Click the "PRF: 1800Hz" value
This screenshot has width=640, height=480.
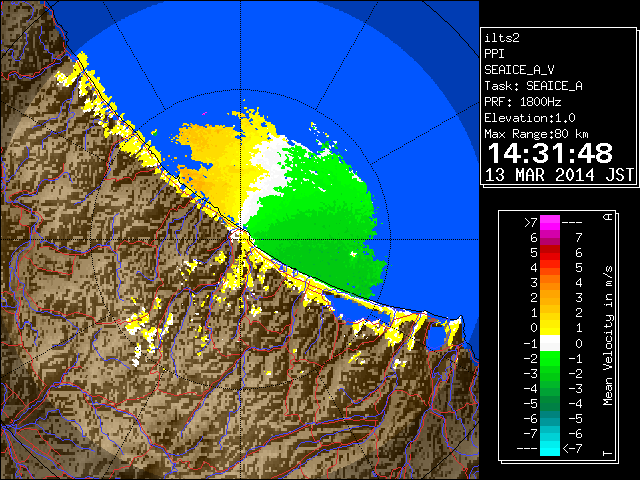coord(522,102)
